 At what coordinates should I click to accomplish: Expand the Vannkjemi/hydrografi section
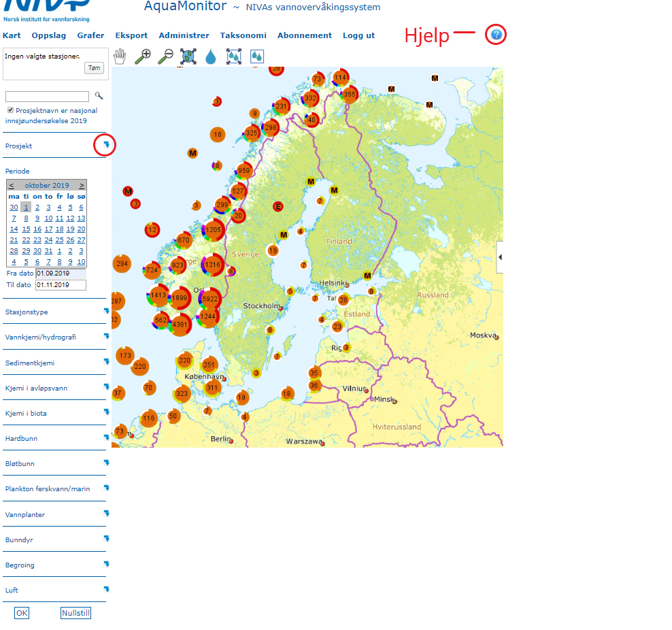point(106,336)
